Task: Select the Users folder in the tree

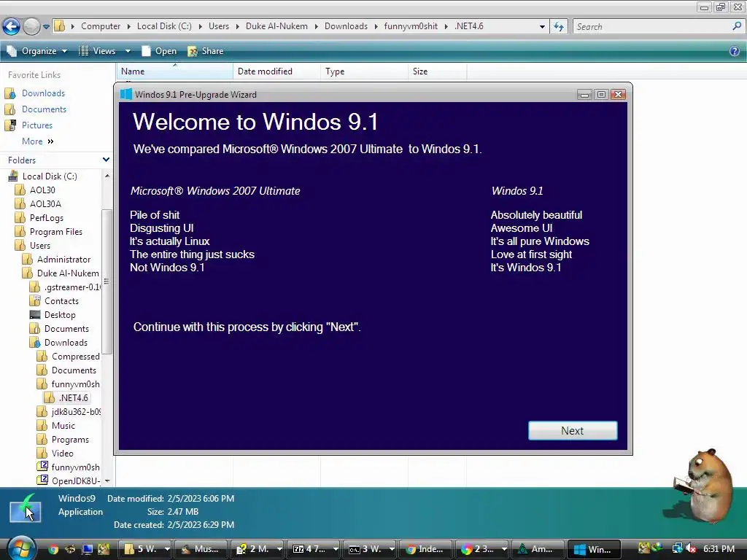Action: pos(39,245)
